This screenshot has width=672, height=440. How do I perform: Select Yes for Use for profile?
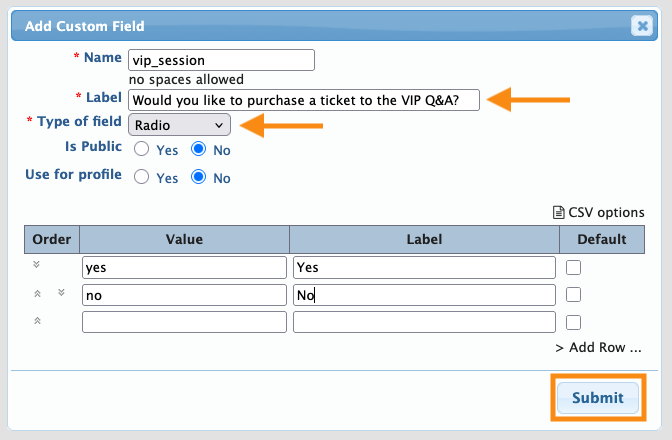[x=142, y=177]
